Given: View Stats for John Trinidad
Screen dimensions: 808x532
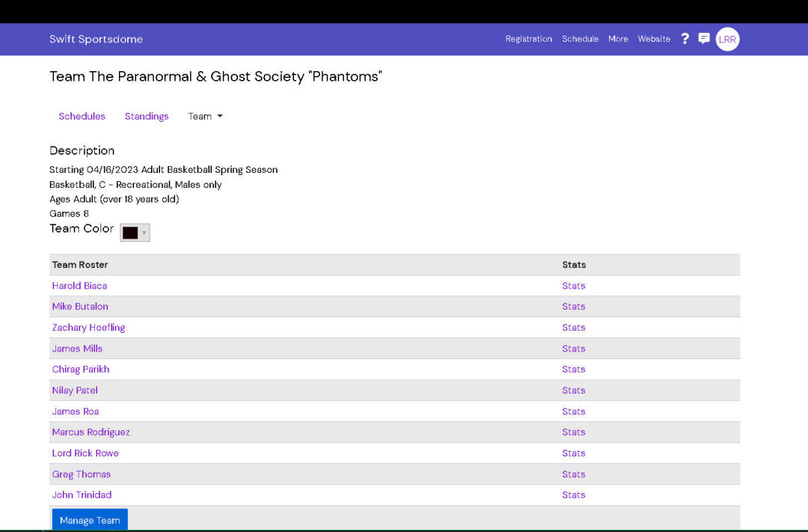Looking at the screenshot, I should click(x=573, y=495).
